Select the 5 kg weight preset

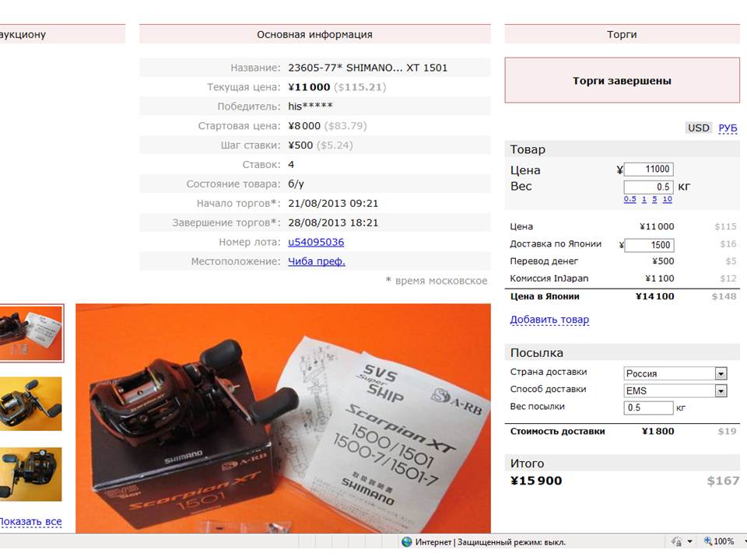pyautogui.click(x=654, y=199)
